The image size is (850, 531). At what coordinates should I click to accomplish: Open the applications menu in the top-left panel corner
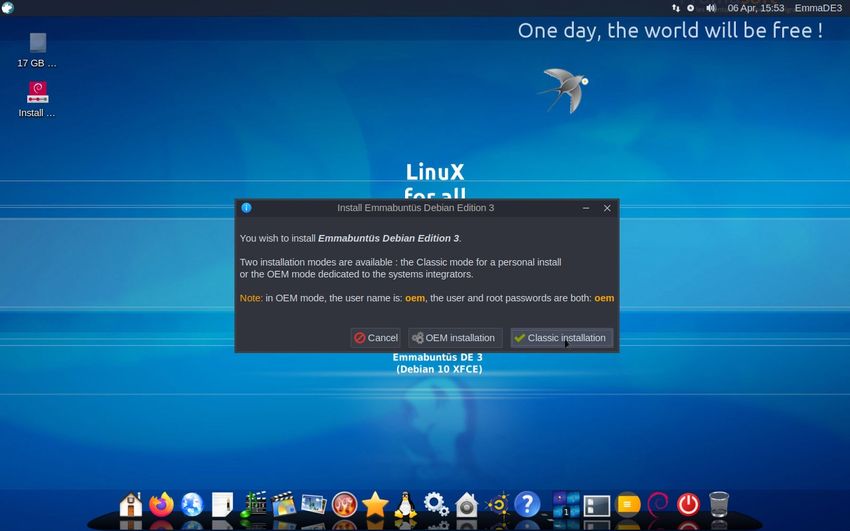coord(8,8)
